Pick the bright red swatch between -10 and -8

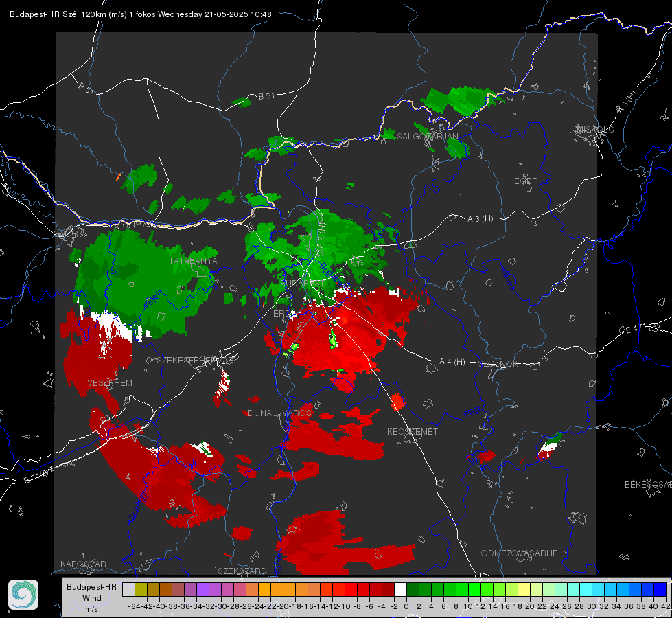351,589
